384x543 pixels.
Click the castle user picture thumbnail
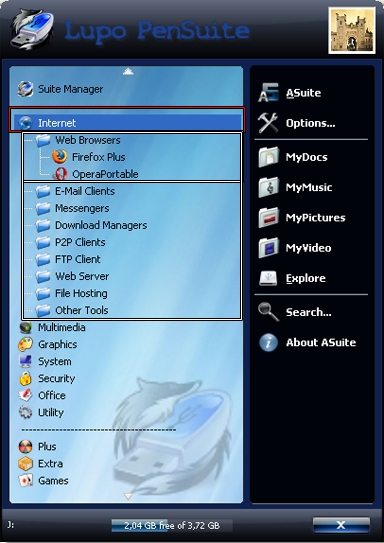click(x=351, y=31)
